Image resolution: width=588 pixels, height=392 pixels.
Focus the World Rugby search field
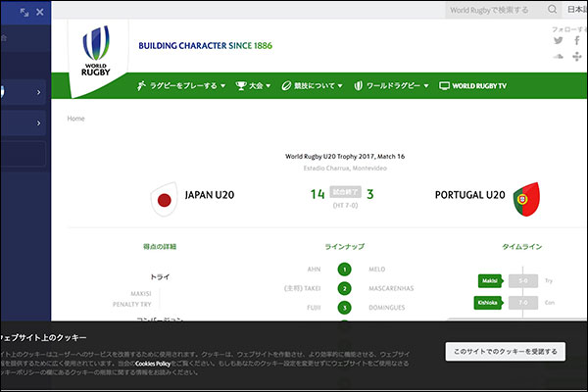(x=490, y=11)
